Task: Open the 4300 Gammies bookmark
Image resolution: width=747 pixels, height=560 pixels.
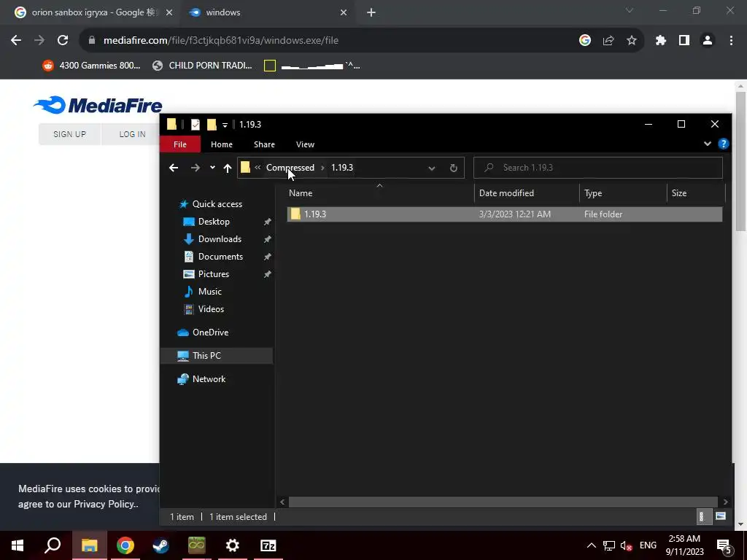Action: pyautogui.click(x=91, y=66)
